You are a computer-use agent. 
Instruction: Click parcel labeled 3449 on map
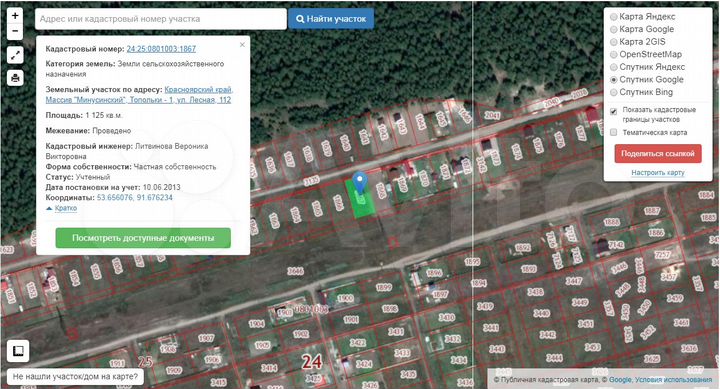[579, 302]
